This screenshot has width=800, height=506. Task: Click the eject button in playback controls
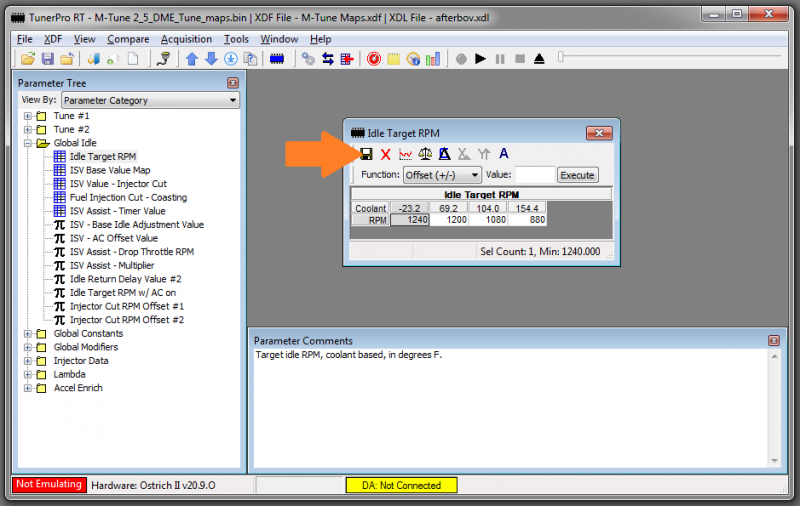coord(539,59)
